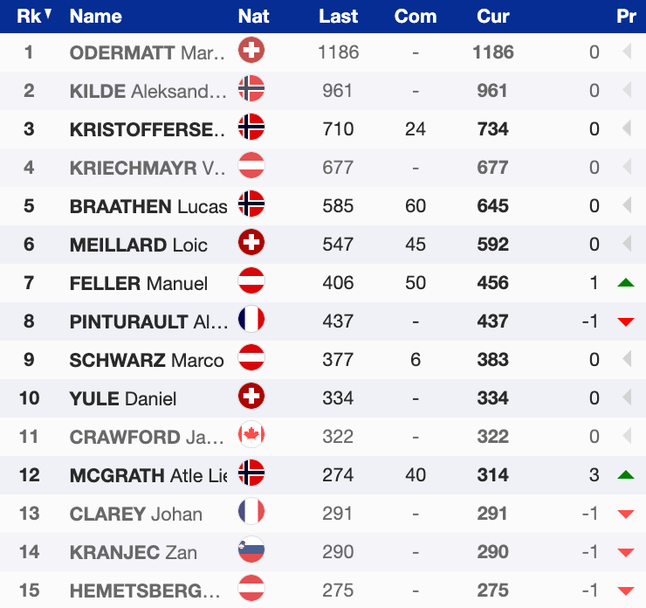Viewport: 646px width, 608px height.
Task: Click the Name column header
Action: pyautogui.click(x=96, y=16)
